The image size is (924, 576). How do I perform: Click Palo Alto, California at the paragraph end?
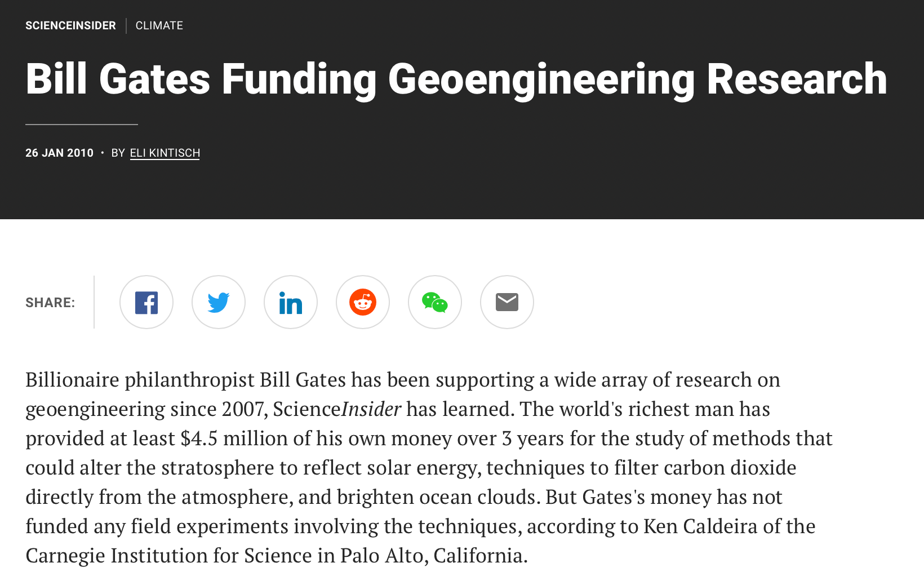[x=434, y=555]
